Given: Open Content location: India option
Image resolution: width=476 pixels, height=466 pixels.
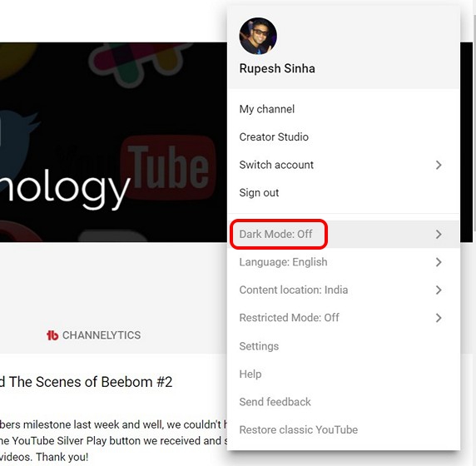Looking at the screenshot, I should 344,290.
